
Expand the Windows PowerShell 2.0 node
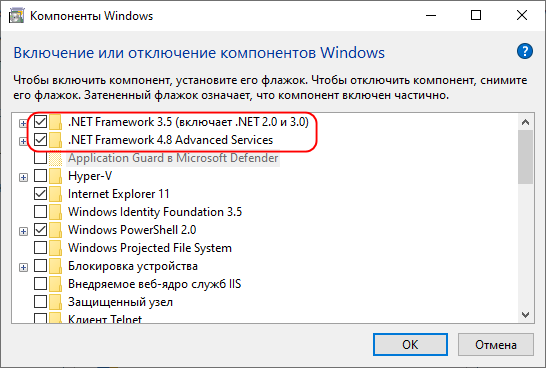pyautogui.click(x=23, y=232)
